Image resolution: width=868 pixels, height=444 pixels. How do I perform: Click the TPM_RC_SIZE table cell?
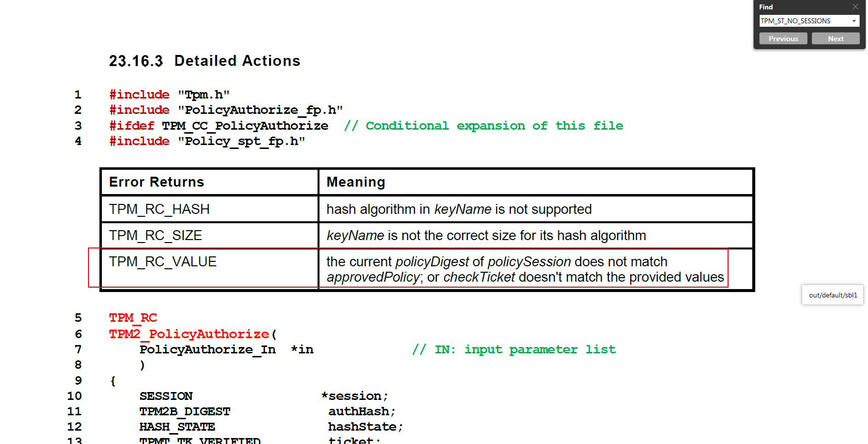click(x=209, y=235)
